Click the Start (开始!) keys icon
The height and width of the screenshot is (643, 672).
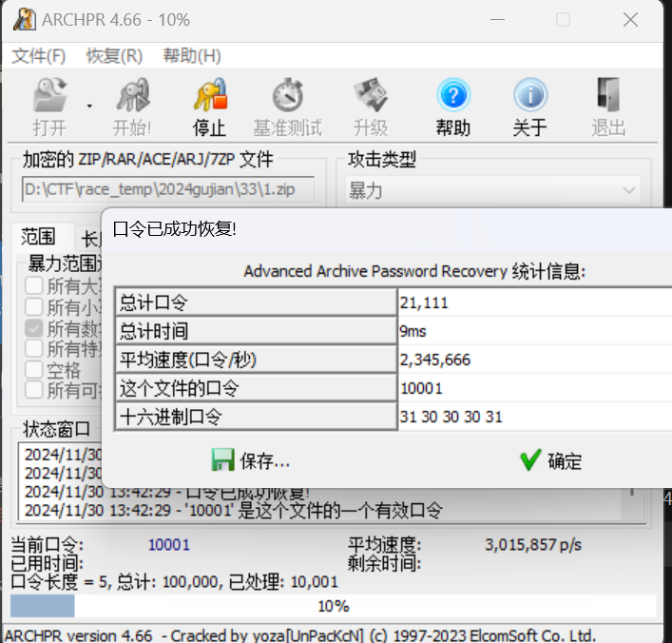pos(133,95)
